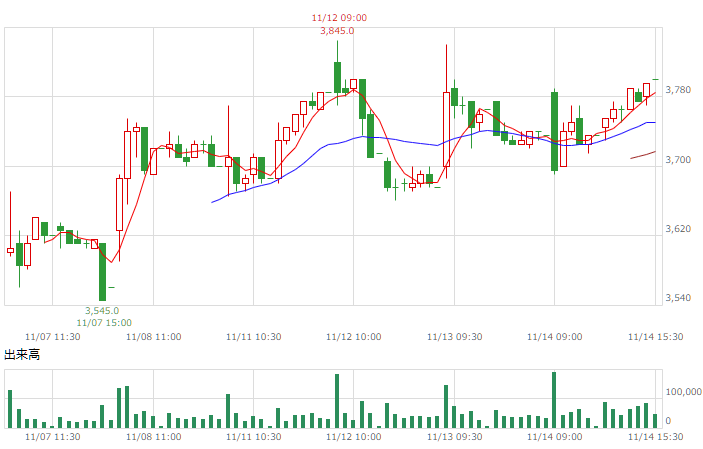Click the 3,700 price axis label

pos(678,160)
